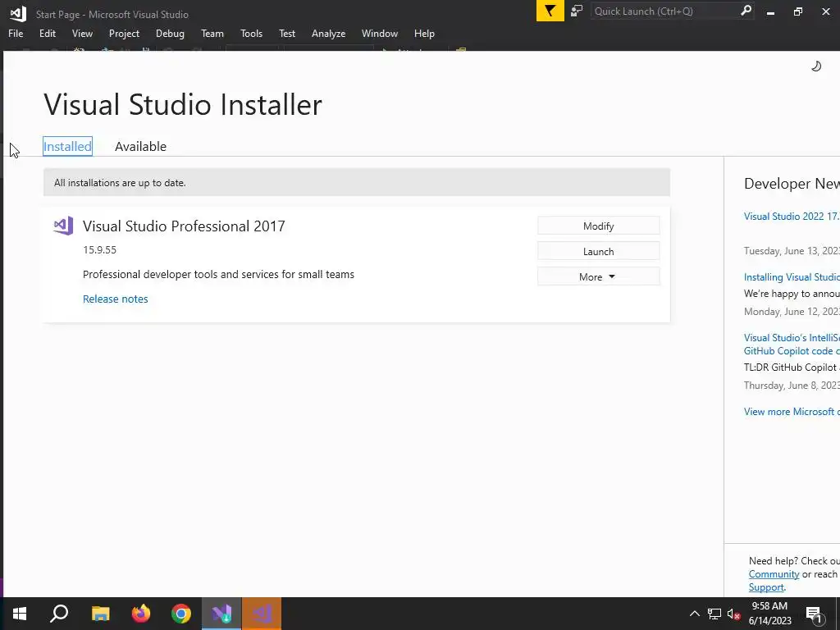Open the Community help link

(774, 573)
